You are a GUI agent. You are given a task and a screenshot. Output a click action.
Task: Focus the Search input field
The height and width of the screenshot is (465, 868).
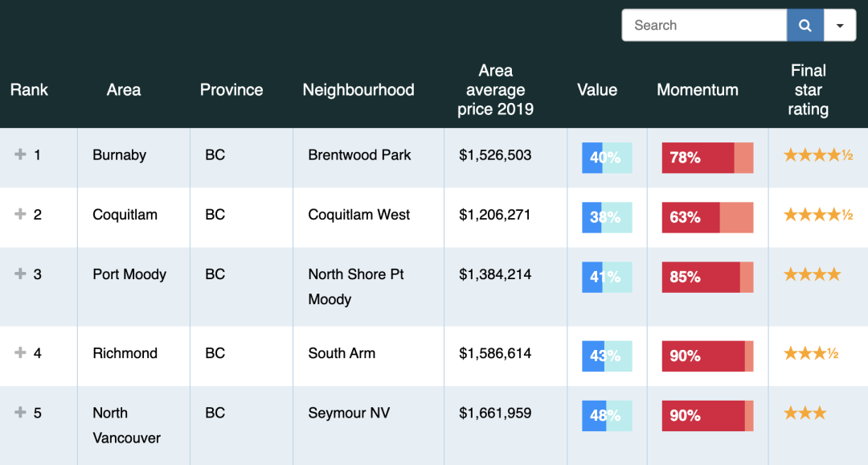[x=704, y=25]
